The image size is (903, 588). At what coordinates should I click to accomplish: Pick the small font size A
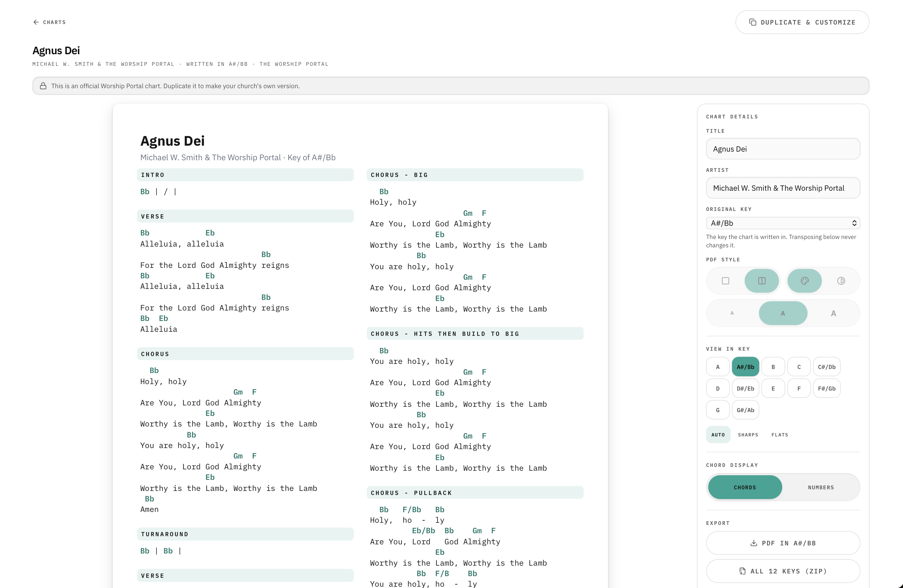pos(732,313)
